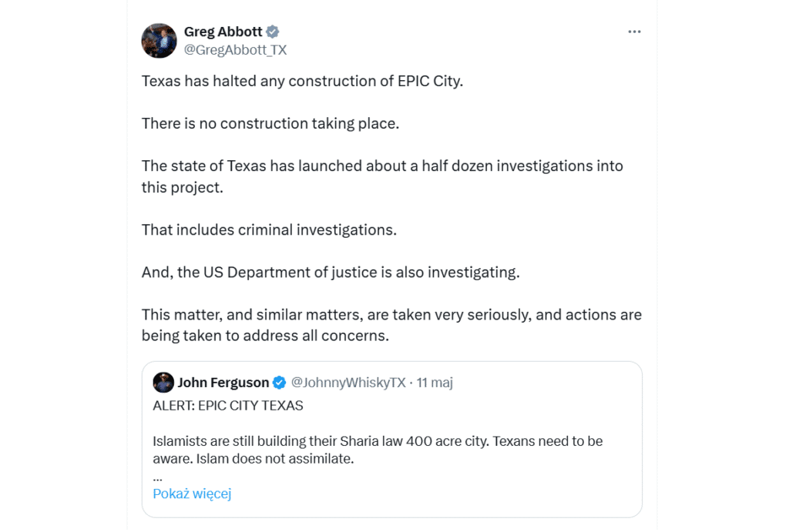Image resolution: width=789 pixels, height=532 pixels.
Task: Click the "ALERT: EPIC CITY TEXAS" heading line
Action: 228,406
